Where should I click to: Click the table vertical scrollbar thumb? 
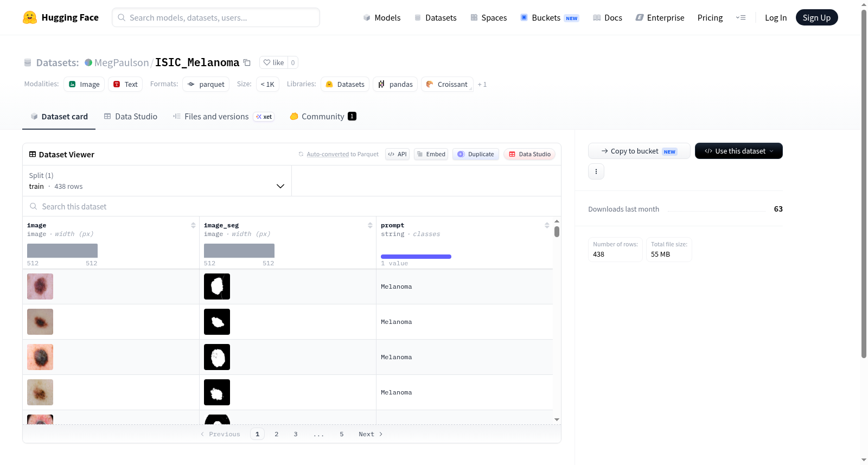(x=557, y=232)
